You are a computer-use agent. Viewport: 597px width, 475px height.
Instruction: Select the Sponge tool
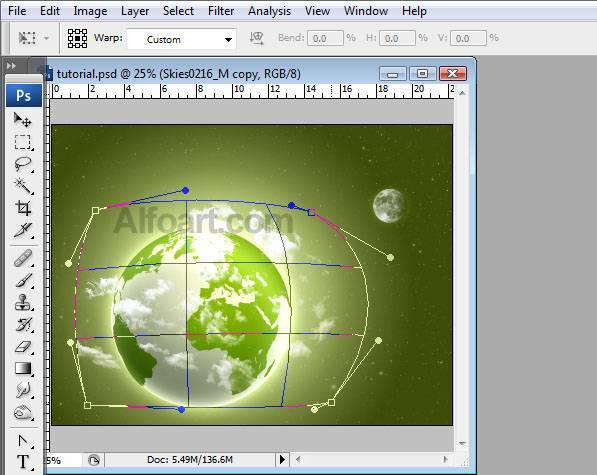[x=22, y=413]
